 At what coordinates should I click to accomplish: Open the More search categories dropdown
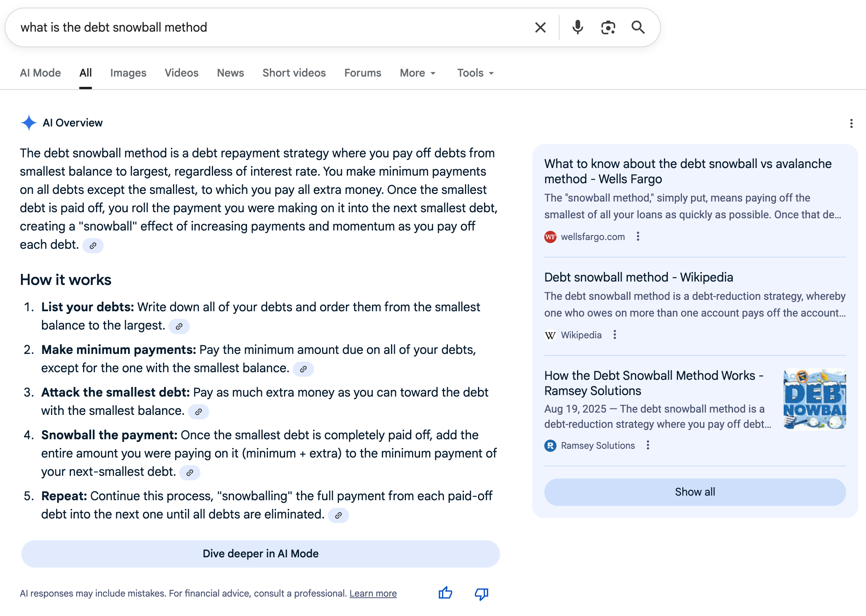[417, 73]
